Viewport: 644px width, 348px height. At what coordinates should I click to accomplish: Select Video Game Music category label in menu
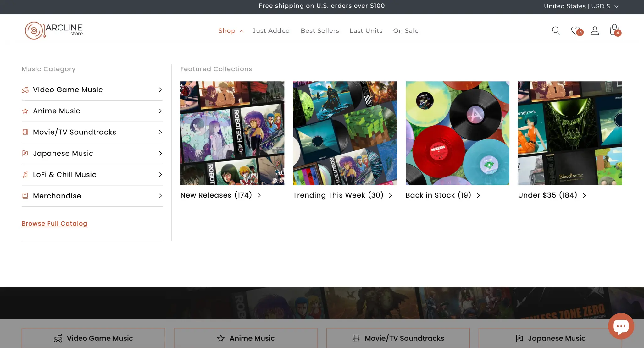click(x=68, y=90)
